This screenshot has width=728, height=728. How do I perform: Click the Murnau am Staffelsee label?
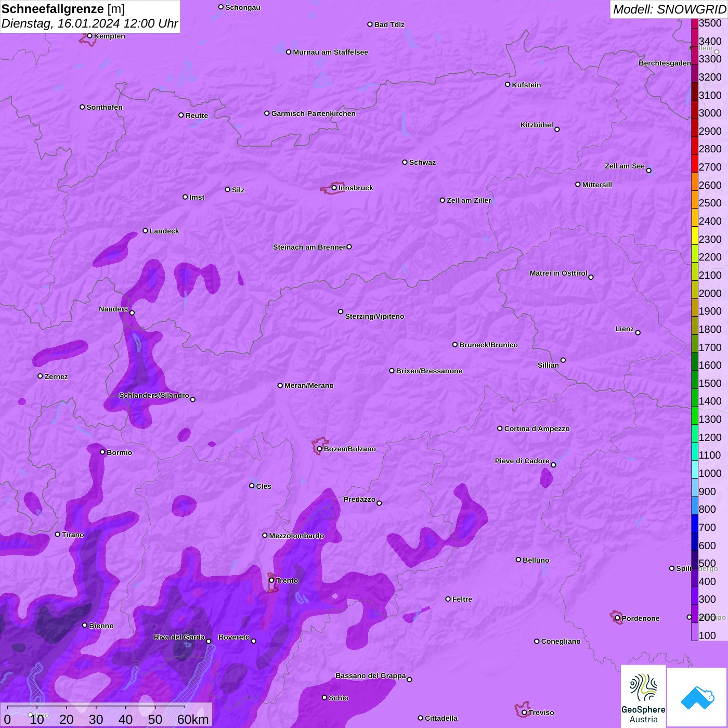pyautogui.click(x=331, y=52)
